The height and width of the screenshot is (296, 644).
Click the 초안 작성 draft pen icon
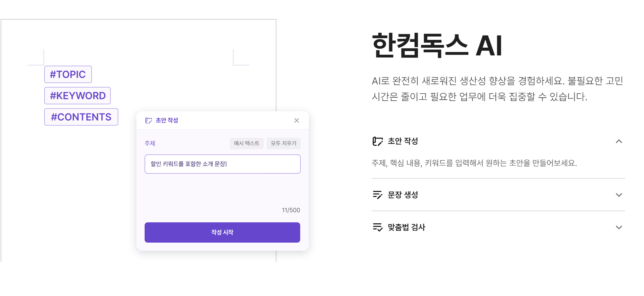click(377, 141)
